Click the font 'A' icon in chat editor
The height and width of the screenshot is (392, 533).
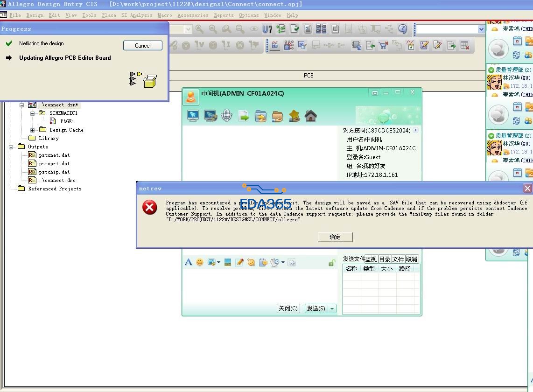point(188,262)
